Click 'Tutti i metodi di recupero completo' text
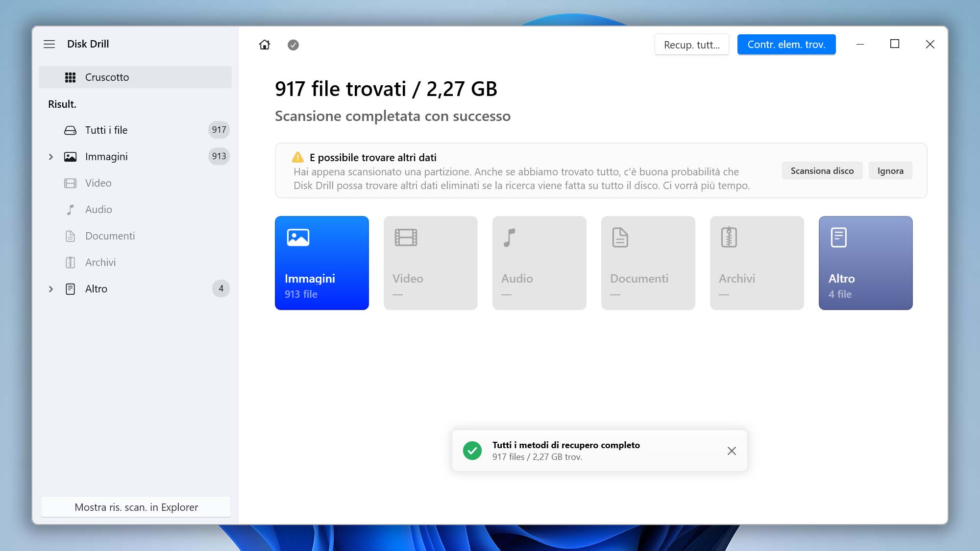 pos(566,445)
